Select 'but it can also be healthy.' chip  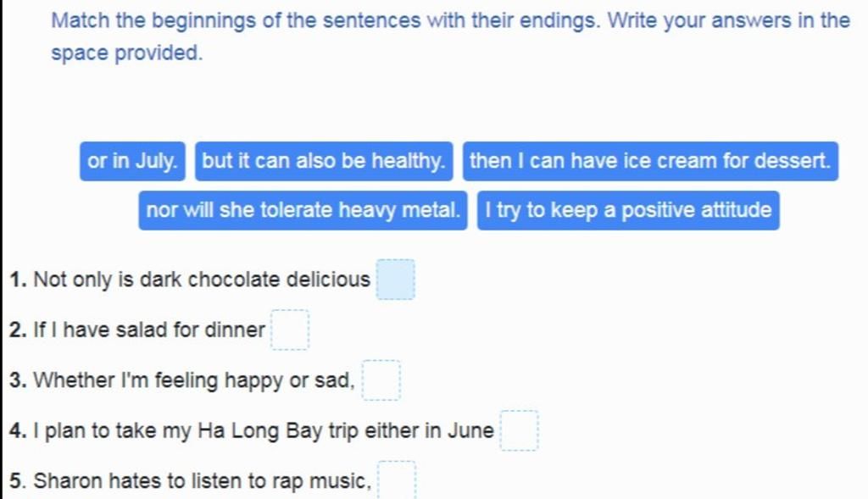pyautogui.click(x=324, y=161)
